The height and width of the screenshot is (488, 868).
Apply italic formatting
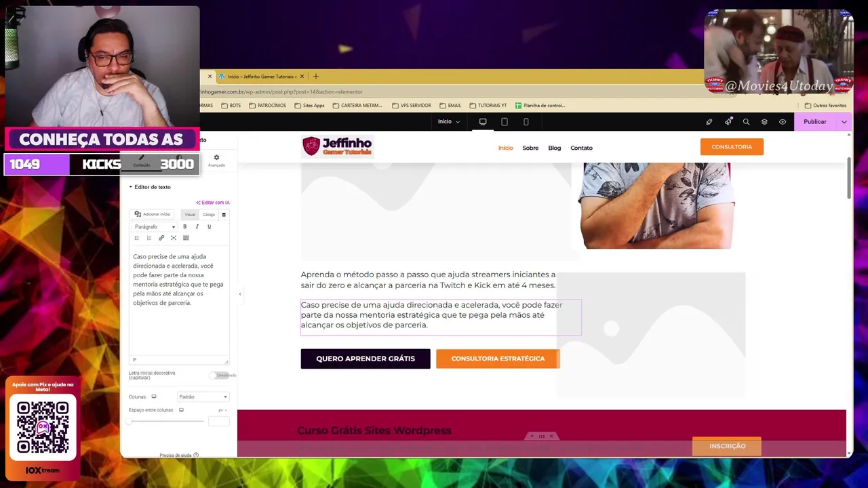(197, 227)
